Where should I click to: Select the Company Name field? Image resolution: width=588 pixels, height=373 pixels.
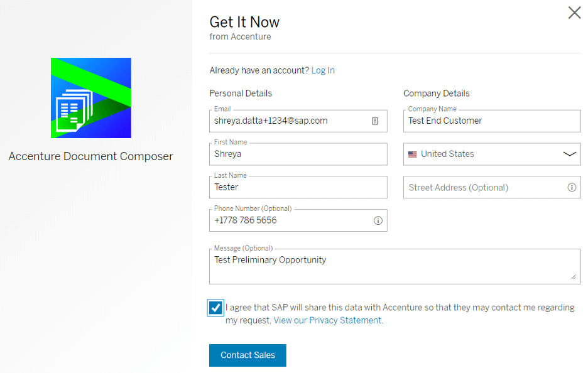pyautogui.click(x=492, y=121)
